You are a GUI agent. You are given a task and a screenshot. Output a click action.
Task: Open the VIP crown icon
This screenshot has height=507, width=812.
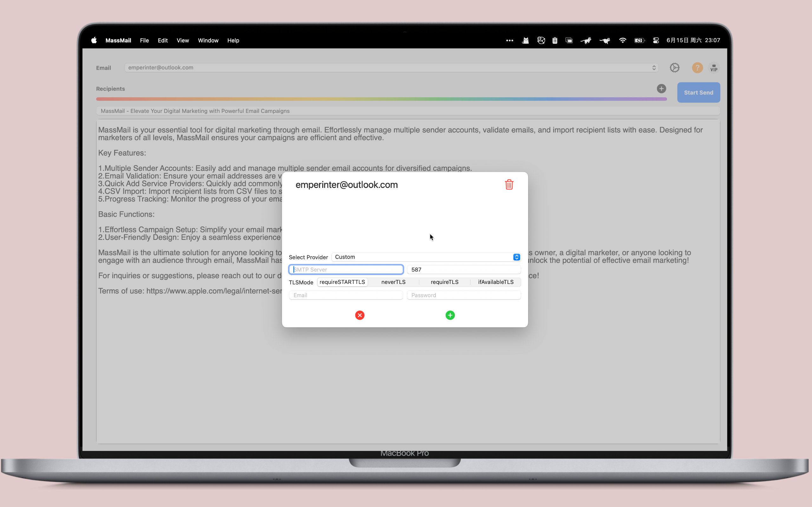coord(714,68)
